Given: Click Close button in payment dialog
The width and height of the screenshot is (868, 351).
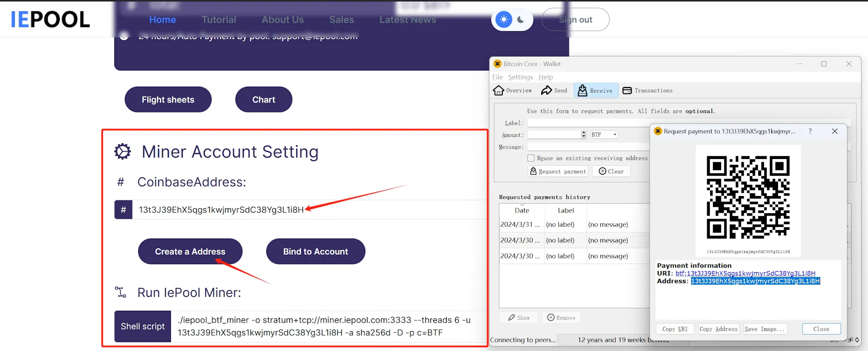Looking at the screenshot, I should click(x=821, y=329).
